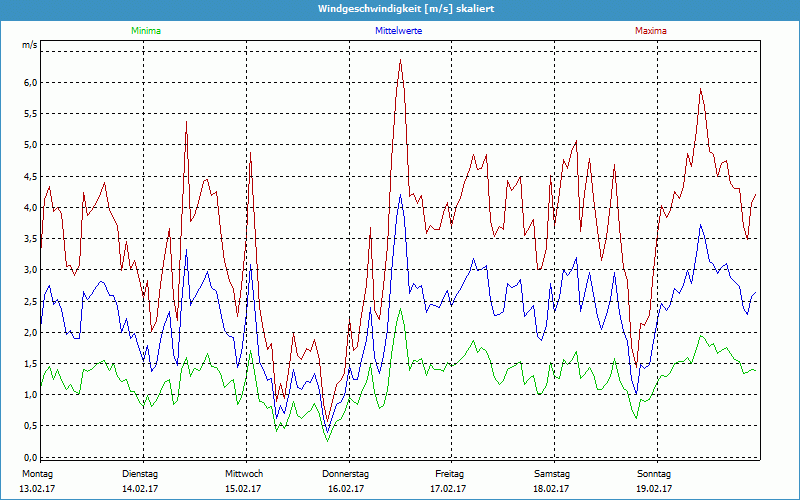800x500 pixels.
Task: Click the chart title Windgeschwindigkeit [m/s] skaliert
Action: coord(406,9)
